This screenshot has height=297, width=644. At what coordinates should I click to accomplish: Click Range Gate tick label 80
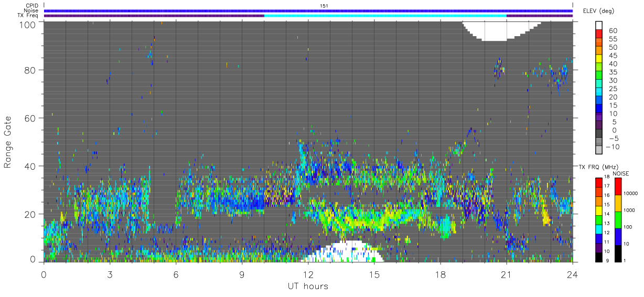point(31,70)
